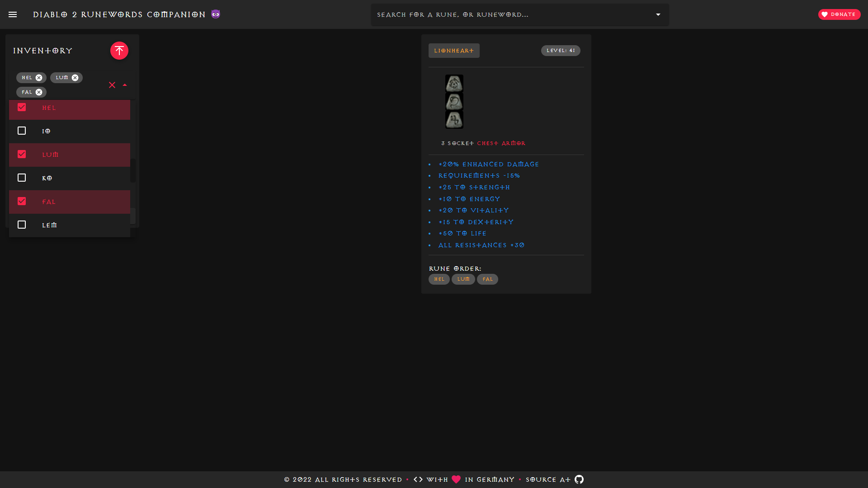The image size is (868, 488).
Task: Click the red upload inventory button
Action: click(119, 51)
